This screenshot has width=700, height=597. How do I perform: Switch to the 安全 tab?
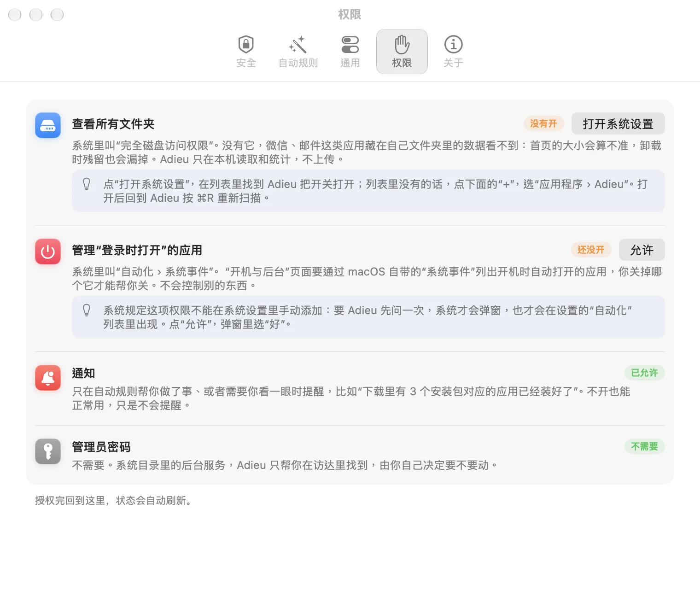pos(246,52)
